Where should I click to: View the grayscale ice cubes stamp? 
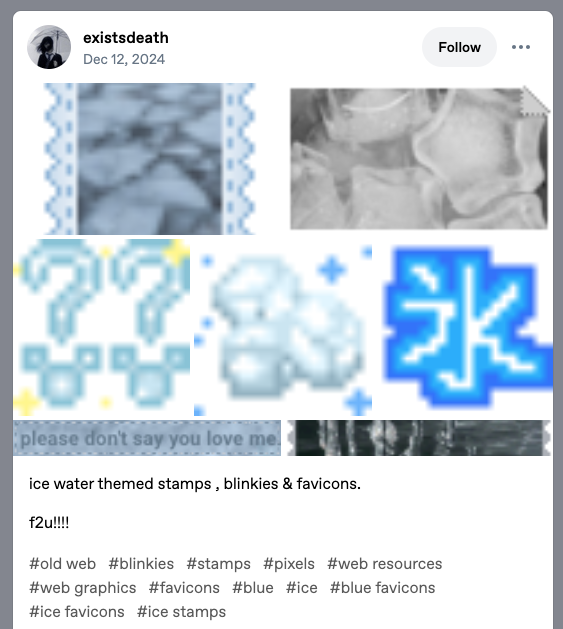click(419, 157)
